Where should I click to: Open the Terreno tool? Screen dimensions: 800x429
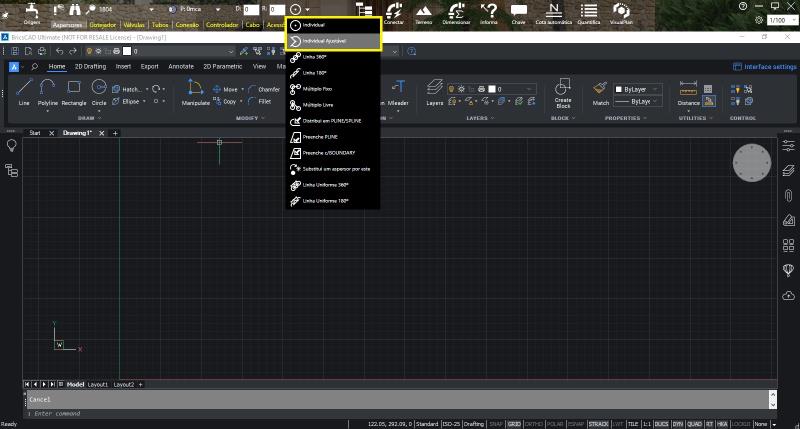pos(424,13)
